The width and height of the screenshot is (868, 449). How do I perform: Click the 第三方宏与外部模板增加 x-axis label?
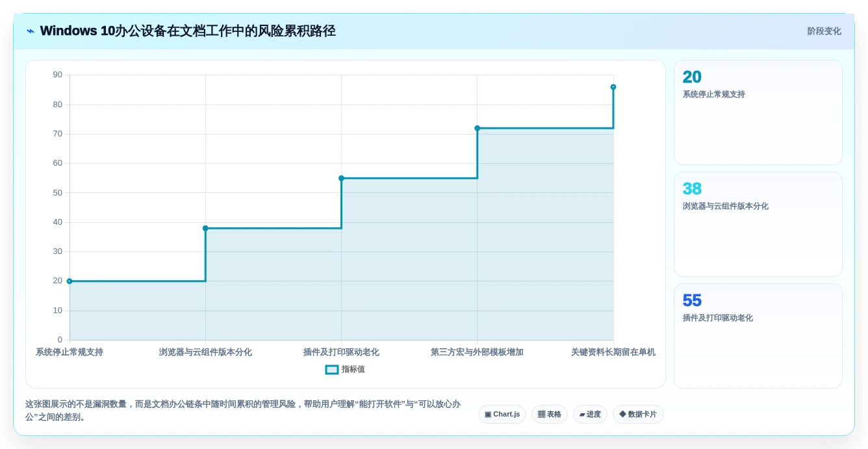pyautogui.click(x=477, y=352)
